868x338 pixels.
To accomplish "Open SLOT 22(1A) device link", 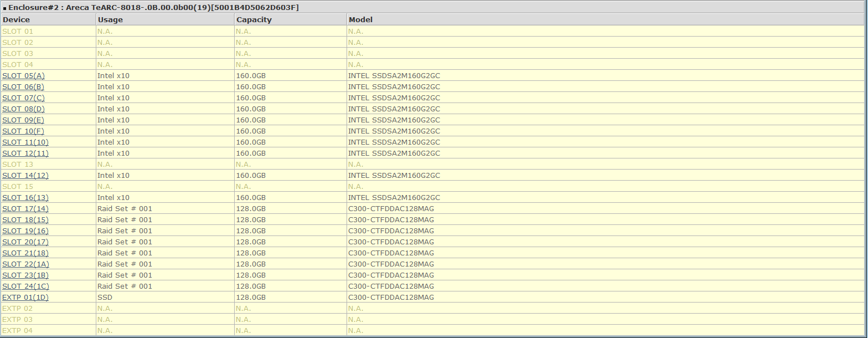I will pyautogui.click(x=25, y=264).
